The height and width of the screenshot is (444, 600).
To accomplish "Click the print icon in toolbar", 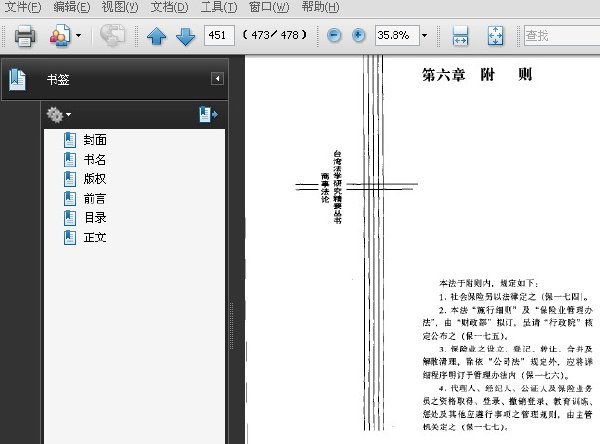I will (x=25, y=36).
